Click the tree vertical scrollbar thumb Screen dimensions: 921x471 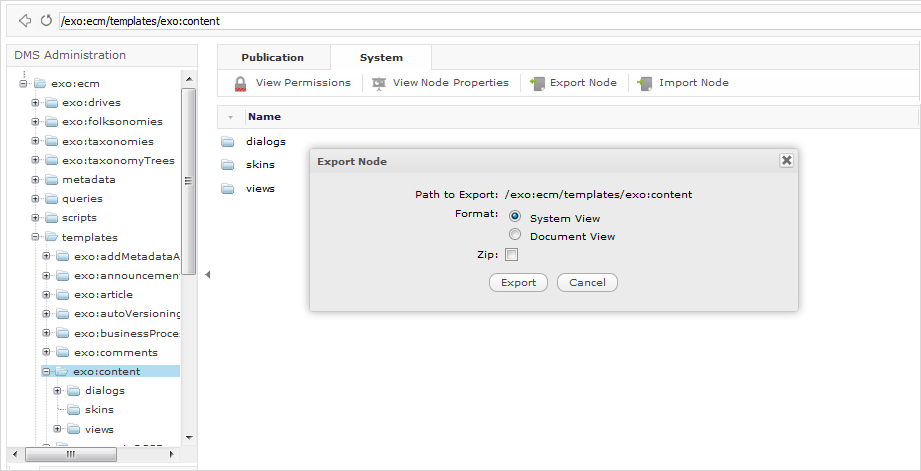[x=189, y=181]
